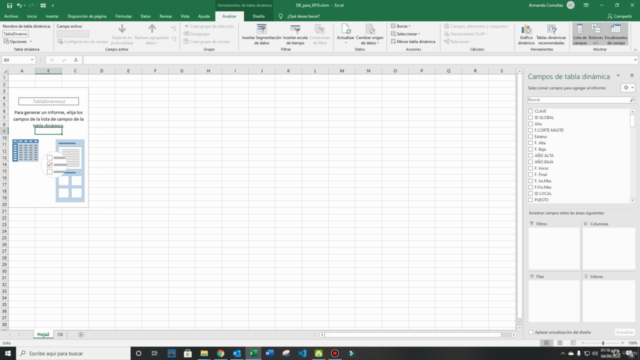640x360 pixels.
Task: Open Quick Access Toolbar customize arrow
Action: click(53, 5)
